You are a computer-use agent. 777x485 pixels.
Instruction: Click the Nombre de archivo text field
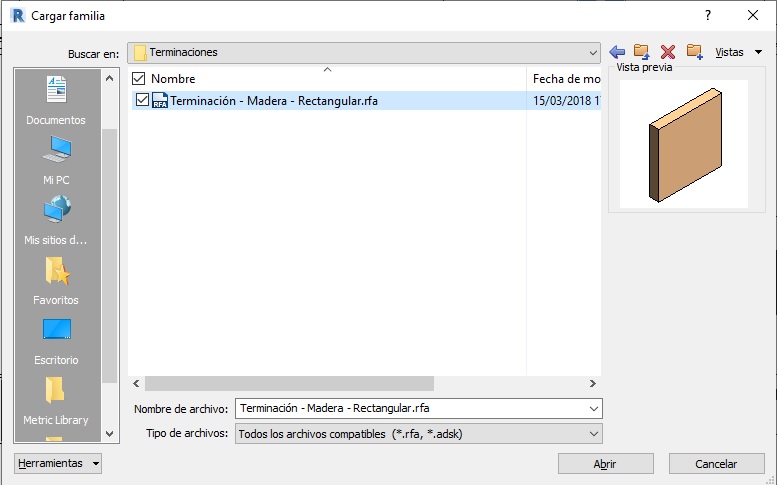tap(410, 408)
